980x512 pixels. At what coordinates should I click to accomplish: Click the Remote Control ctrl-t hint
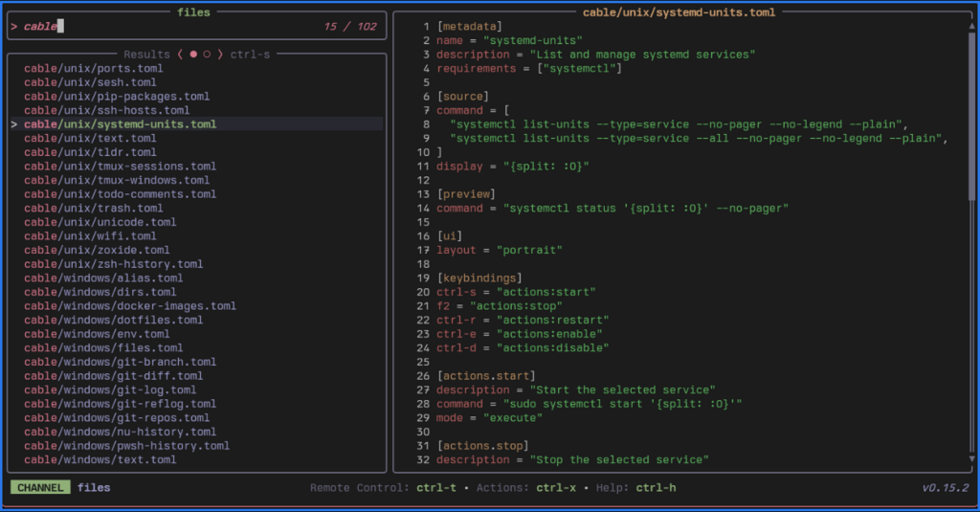pyautogui.click(x=434, y=488)
